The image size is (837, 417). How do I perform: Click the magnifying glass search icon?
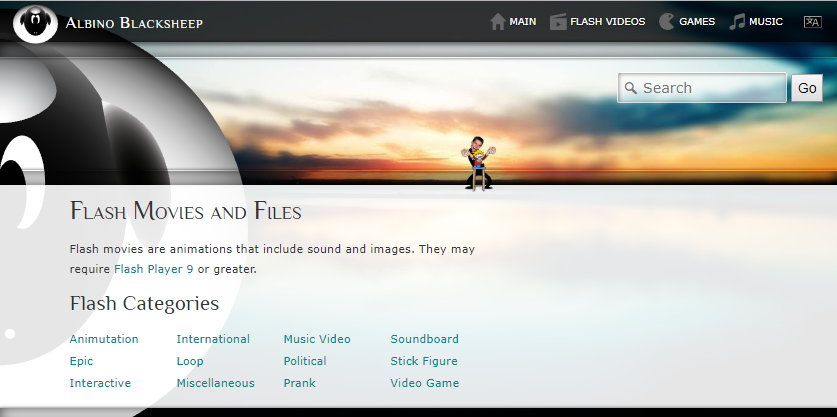coord(631,88)
